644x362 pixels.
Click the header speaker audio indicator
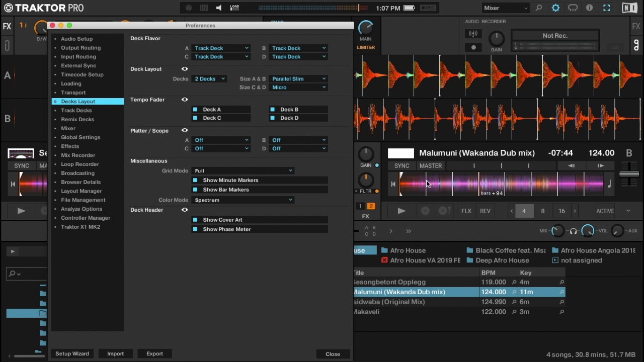pyautogui.click(x=218, y=8)
